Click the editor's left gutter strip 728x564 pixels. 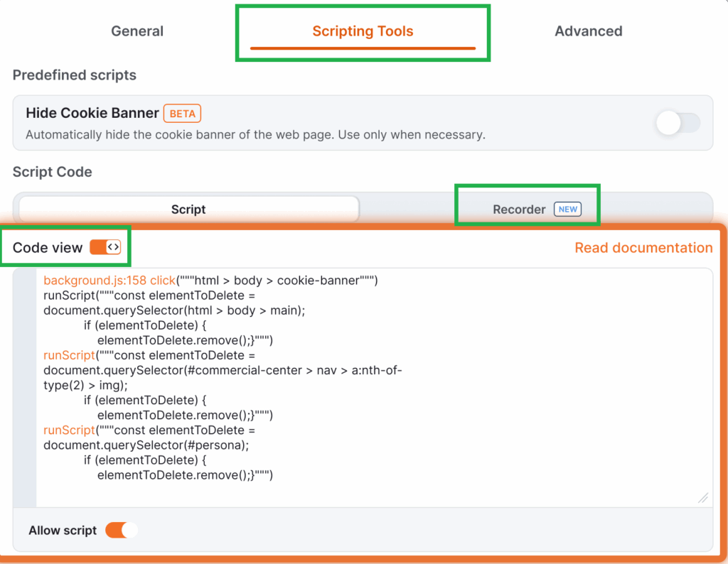(25, 387)
